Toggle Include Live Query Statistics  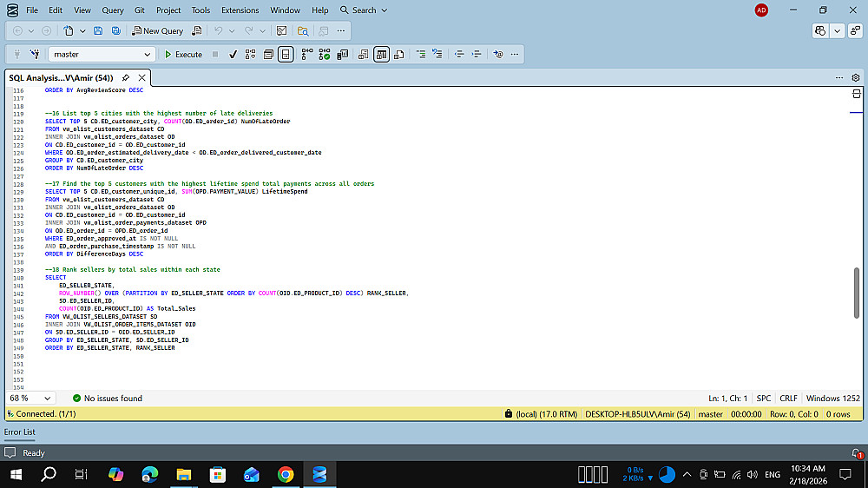coord(325,55)
